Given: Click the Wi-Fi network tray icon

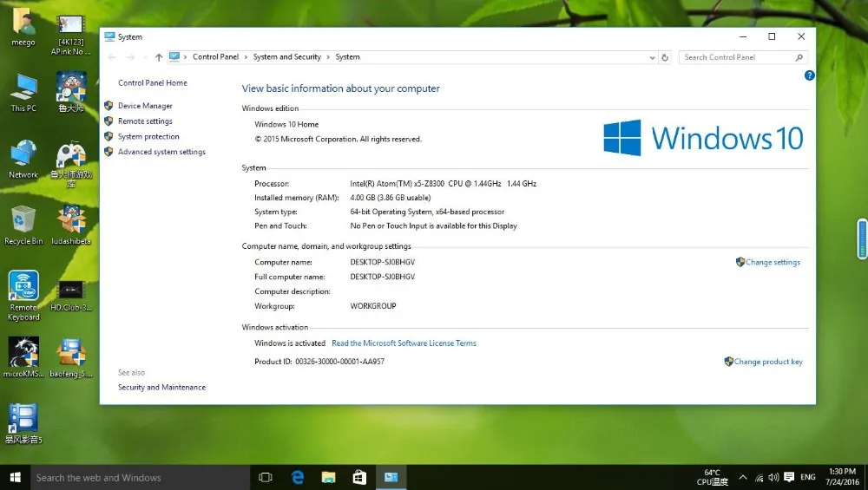Looking at the screenshot, I should pos(759,478).
